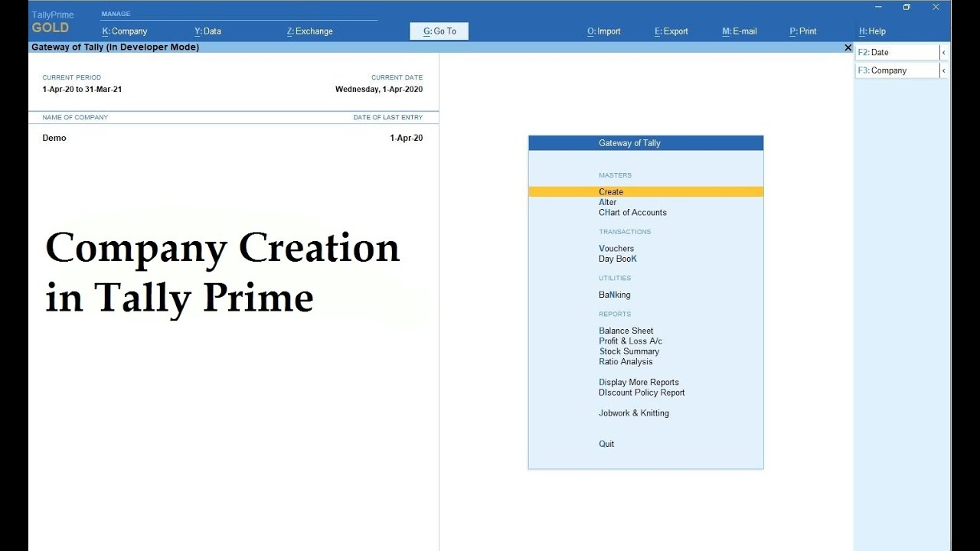This screenshot has width=980, height=551.
Task: Select Quit in the Gateway menu
Action: click(606, 444)
